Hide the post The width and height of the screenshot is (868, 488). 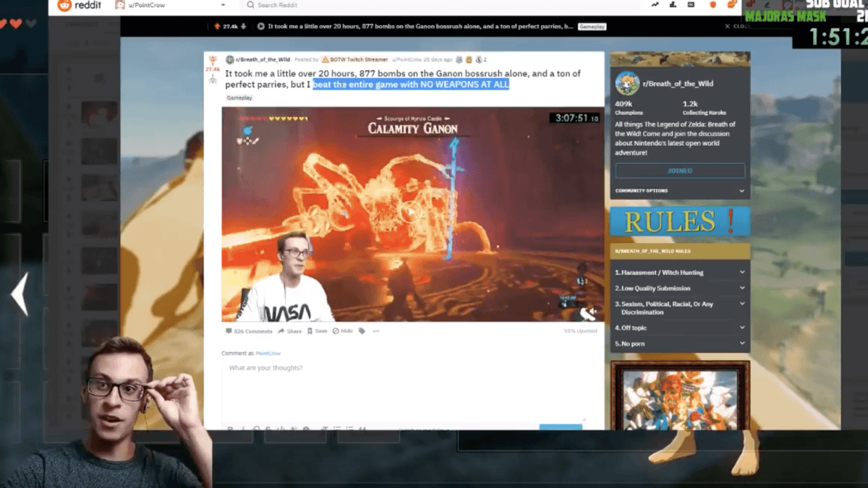(343, 331)
